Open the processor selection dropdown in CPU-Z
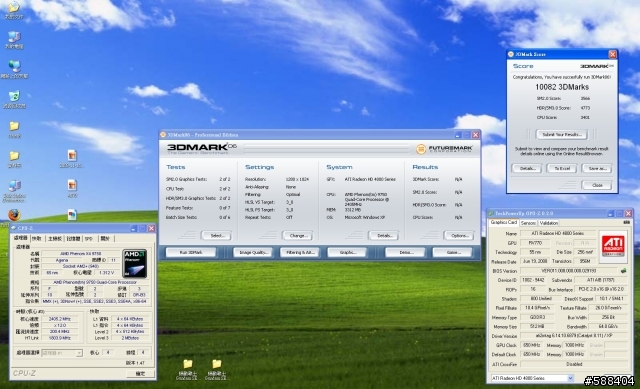640x389 pixels. click(62, 353)
